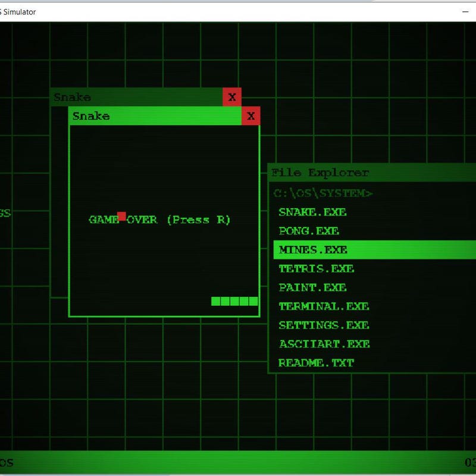The image size is (476, 476).
Task: Close the front Snake window
Action: click(251, 116)
